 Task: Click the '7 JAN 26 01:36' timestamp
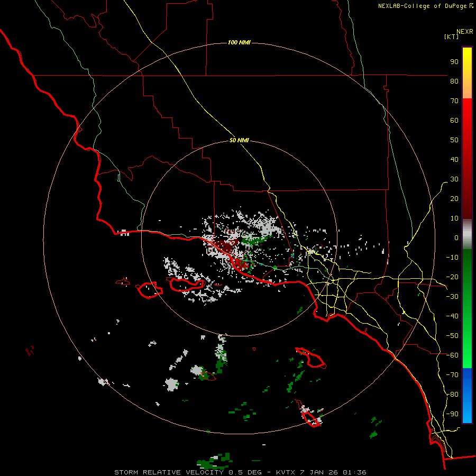(x=333, y=472)
